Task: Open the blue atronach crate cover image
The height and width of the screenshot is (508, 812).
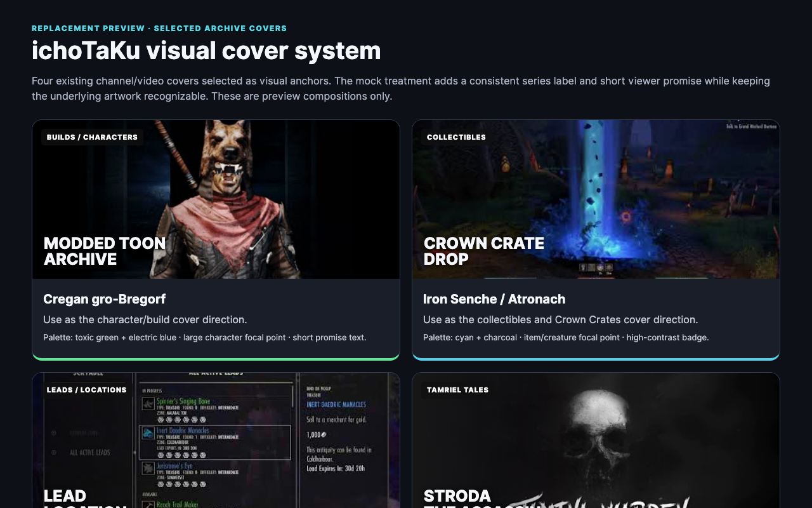Action: point(596,199)
